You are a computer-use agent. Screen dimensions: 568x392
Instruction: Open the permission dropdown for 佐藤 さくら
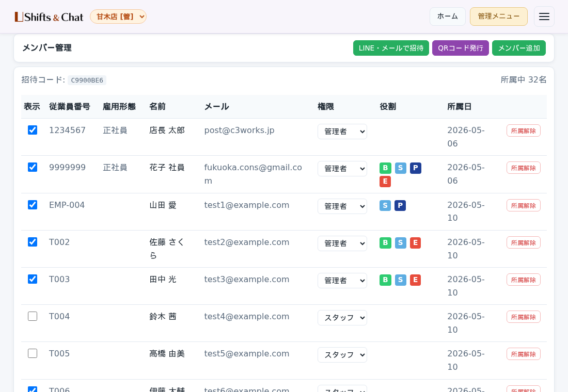pyautogui.click(x=342, y=243)
